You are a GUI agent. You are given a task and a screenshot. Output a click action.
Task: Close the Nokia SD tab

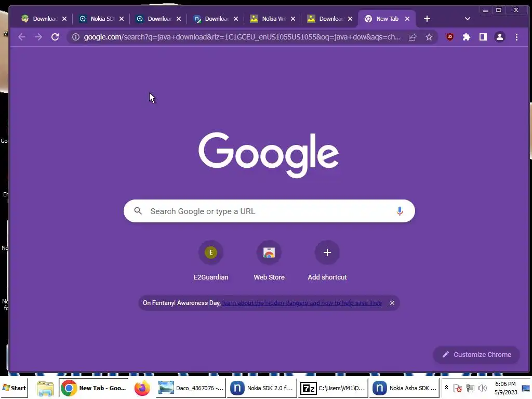[x=122, y=19]
